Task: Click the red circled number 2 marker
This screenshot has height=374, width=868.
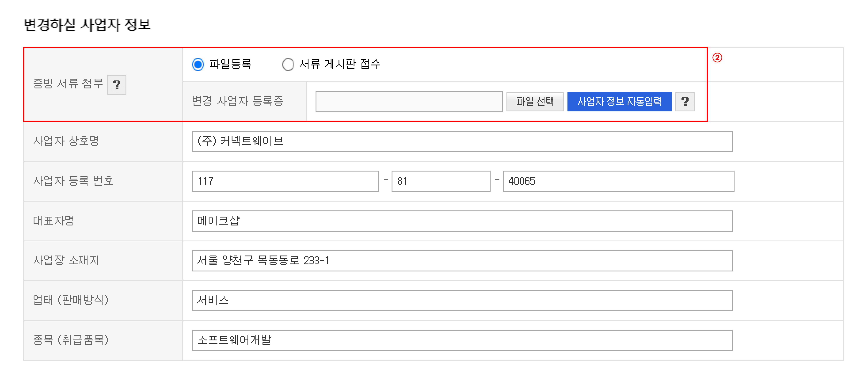Action: [x=717, y=58]
